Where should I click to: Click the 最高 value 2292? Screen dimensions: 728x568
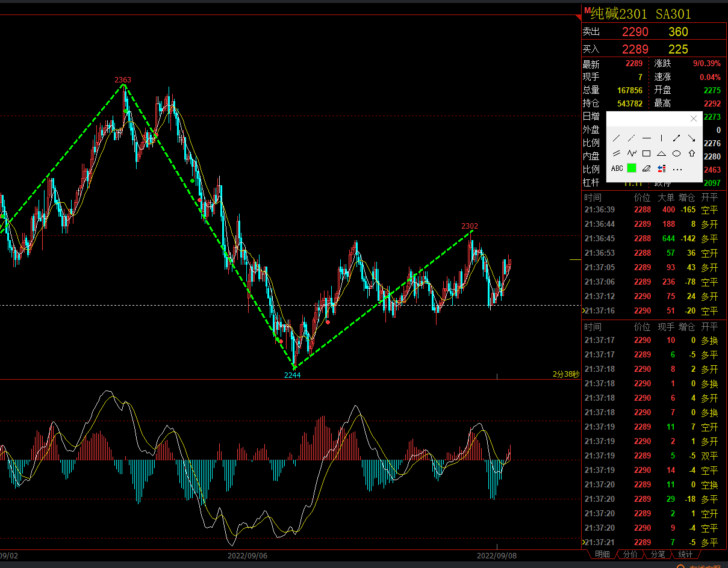click(712, 103)
